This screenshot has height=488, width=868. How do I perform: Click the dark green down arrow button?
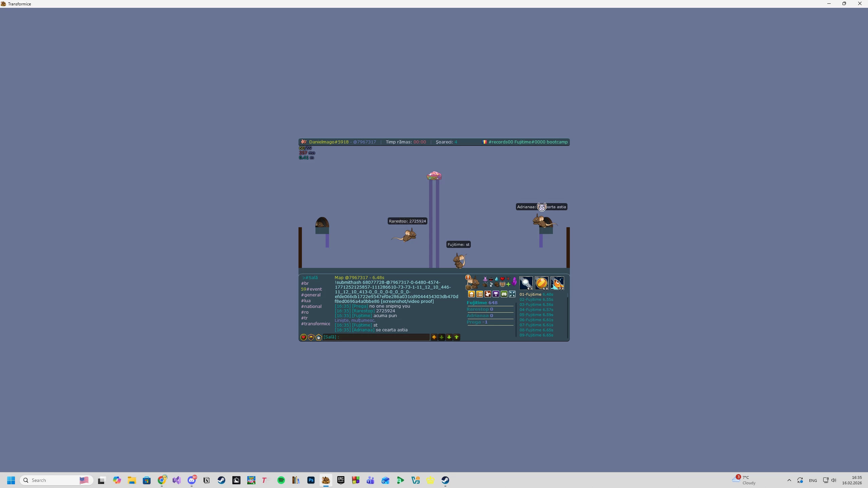442,337
